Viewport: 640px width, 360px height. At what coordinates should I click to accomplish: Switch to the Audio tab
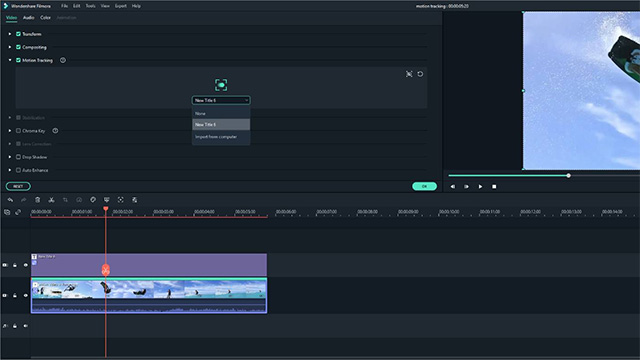pyautogui.click(x=29, y=18)
